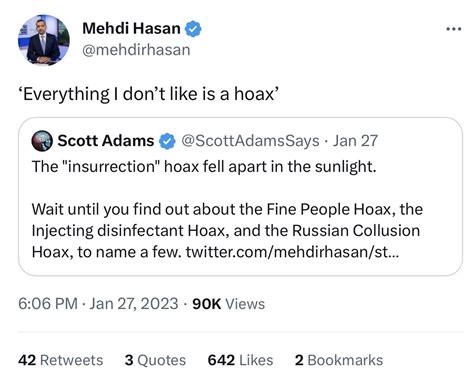Open Mehdi Hasan's profile picture
This screenshot has height=385, width=474.
(x=44, y=40)
